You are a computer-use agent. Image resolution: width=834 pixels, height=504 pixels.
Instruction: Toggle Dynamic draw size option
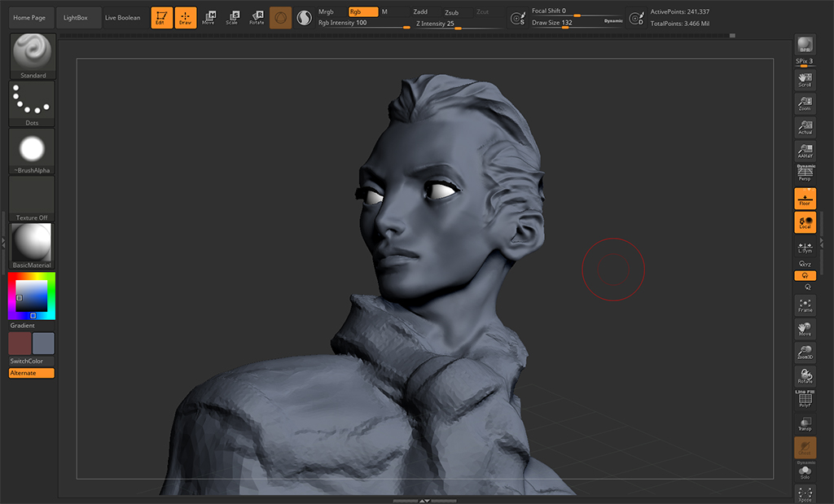tap(613, 21)
